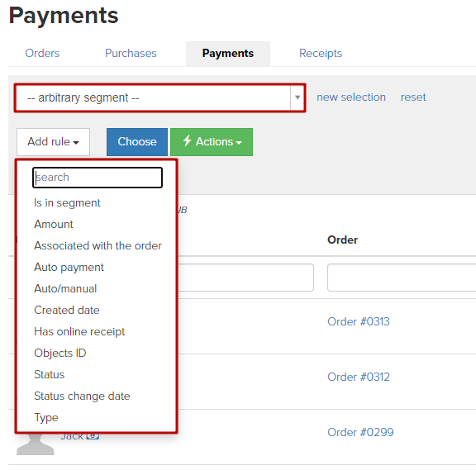
Task: Open the green Actions dropdown
Action: click(212, 142)
